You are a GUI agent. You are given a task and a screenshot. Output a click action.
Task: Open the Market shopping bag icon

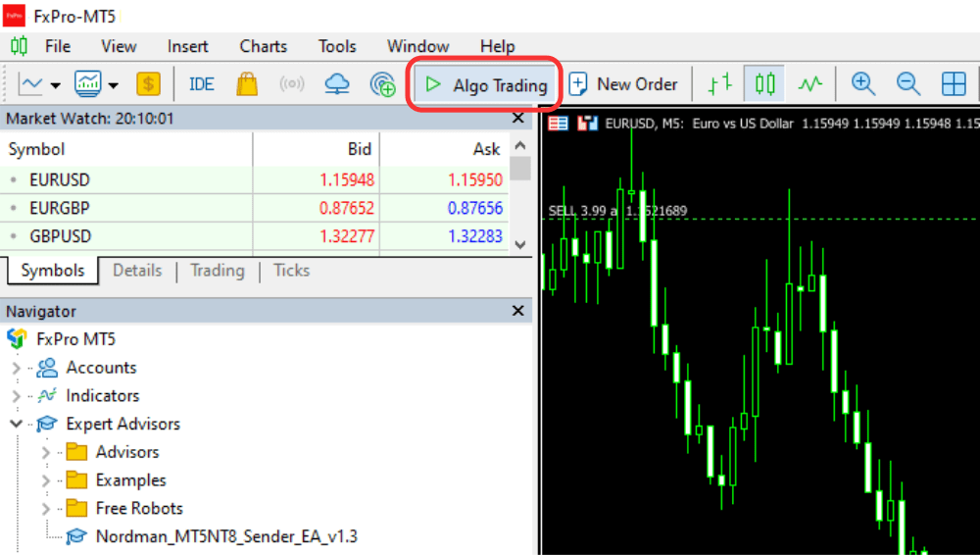247,84
